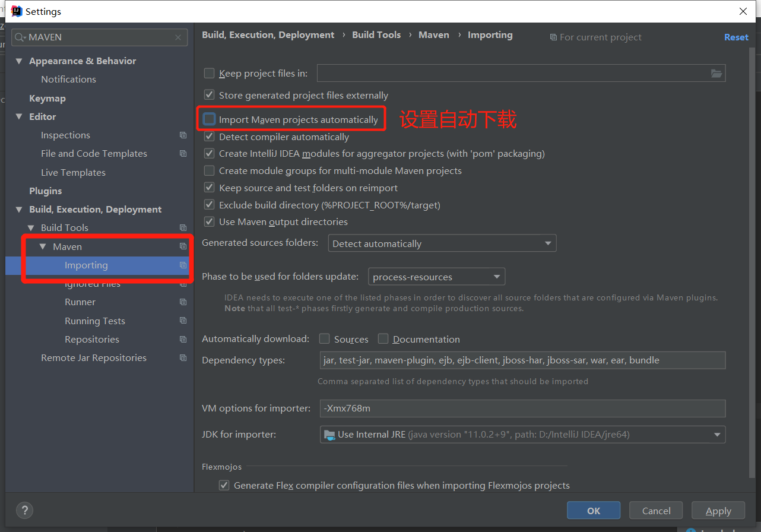This screenshot has height=532, width=761.
Task: Open Remote Jar Repositories settings
Action: point(94,358)
